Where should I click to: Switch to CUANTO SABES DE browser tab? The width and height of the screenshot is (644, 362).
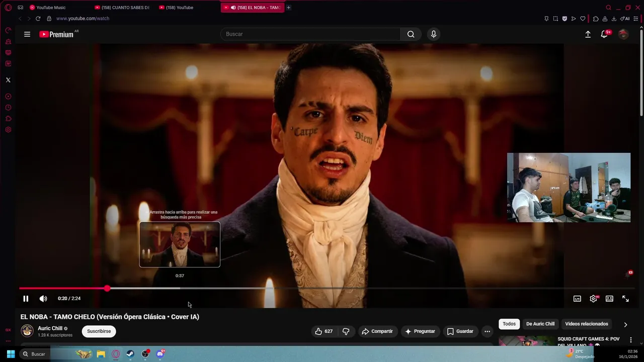click(122, 8)
